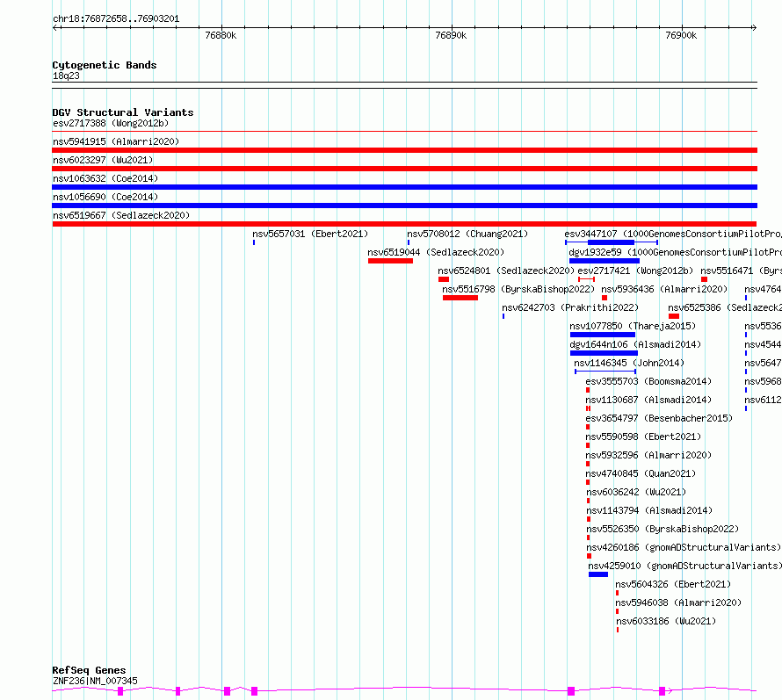782x700 pixels.
Task: Click the red bar under nsv5516798
Action: tap(460, 298)
